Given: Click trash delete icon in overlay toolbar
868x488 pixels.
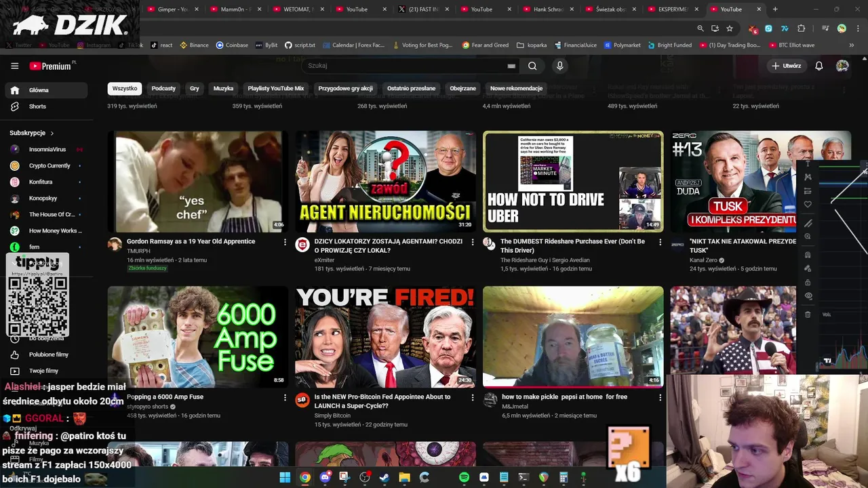Looking at the screenshot, I should (808, 314).
